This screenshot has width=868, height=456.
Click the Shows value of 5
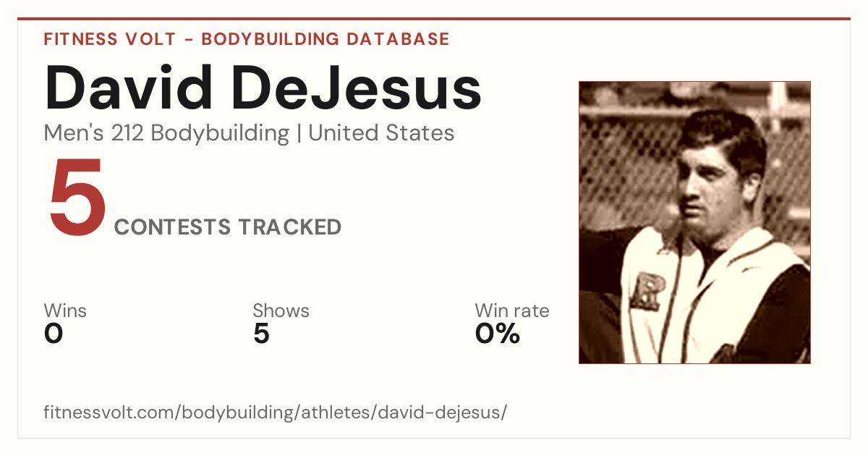pyautogui.click(x=261, y=334)
